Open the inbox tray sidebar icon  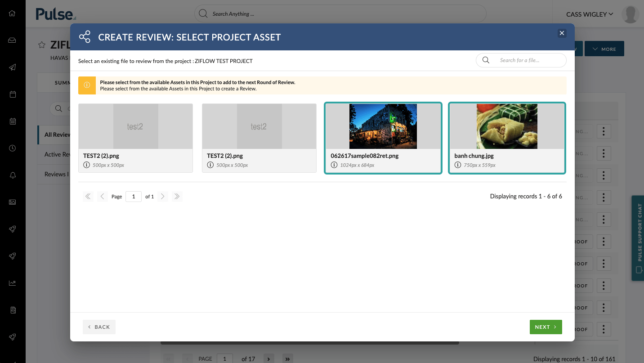[13, 40]
